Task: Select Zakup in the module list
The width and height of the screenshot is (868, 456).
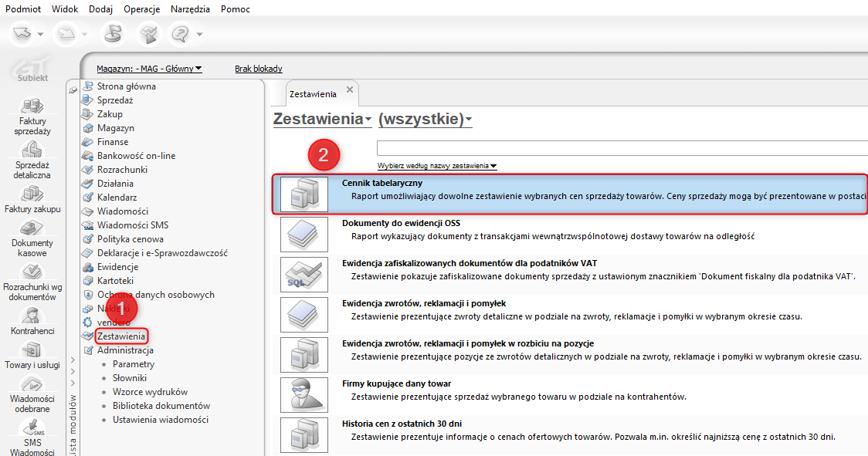Action: [110, 114]
